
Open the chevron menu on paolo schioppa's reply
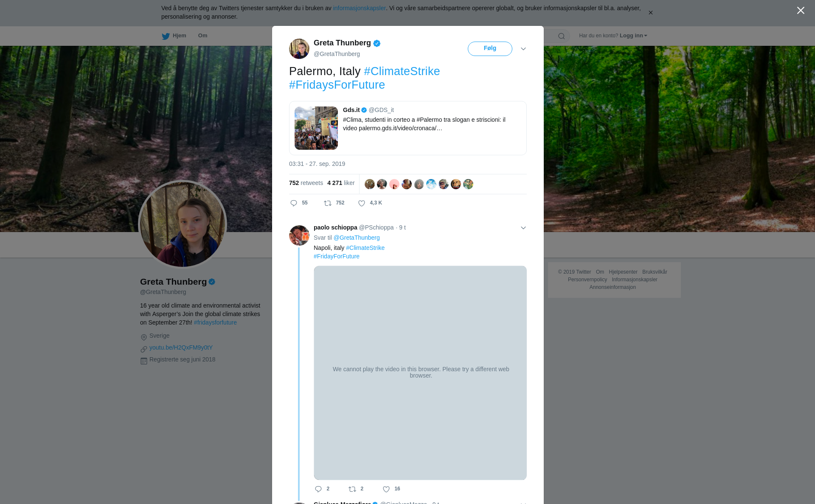(x=523, y=228)
